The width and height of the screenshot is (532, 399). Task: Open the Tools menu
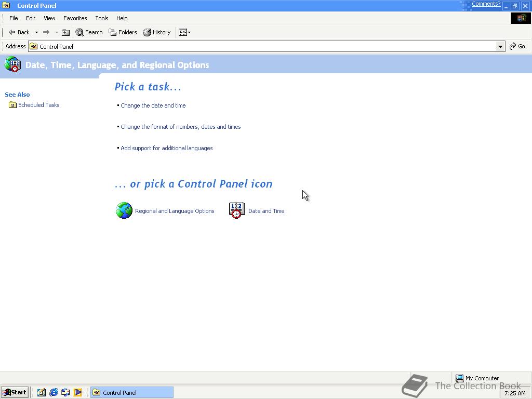tap(101, 18)
